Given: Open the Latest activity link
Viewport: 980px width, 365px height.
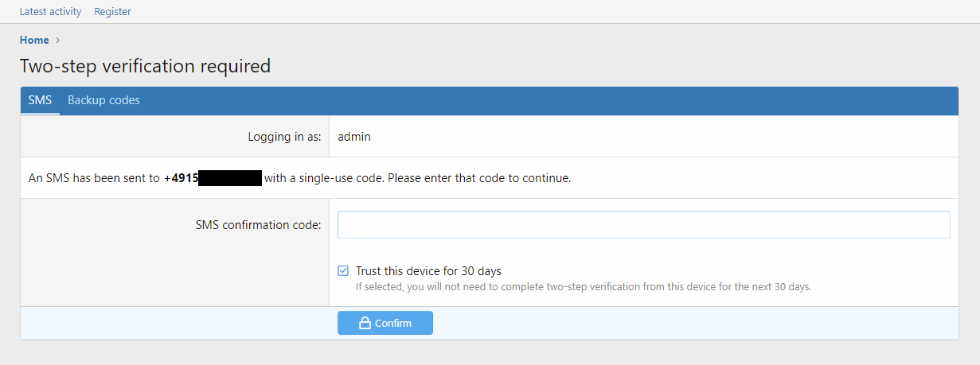Looking at the screenshot, I should [50, 12].
